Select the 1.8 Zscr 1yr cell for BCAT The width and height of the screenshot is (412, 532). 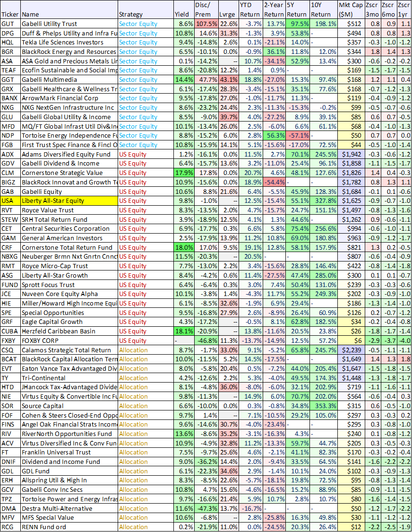[404, 359]
